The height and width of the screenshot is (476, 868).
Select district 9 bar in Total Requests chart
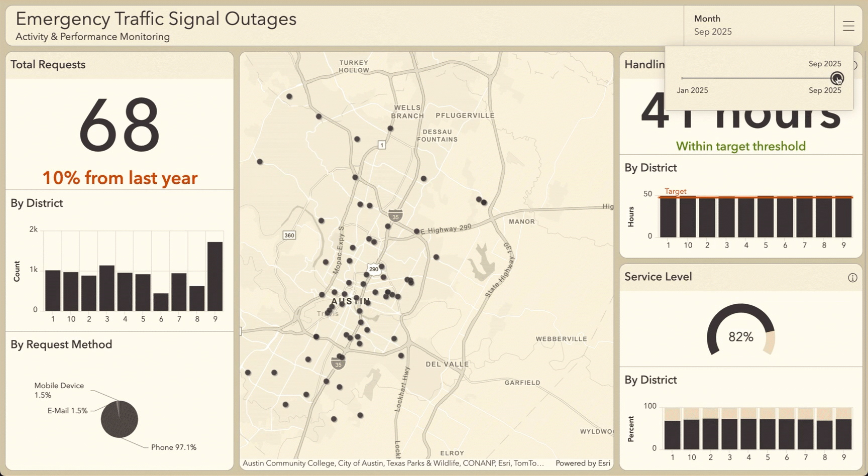pyautogui.click(x=215, y=276)
